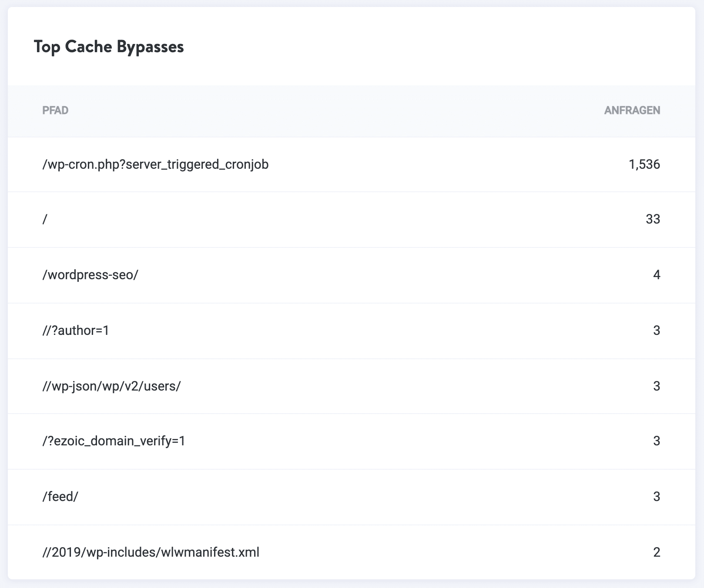Click the count 3 next to /feed/
Image resolution: width=704 pixels, height=588 pixels.
pyautogui.click(x=657, y=497)
